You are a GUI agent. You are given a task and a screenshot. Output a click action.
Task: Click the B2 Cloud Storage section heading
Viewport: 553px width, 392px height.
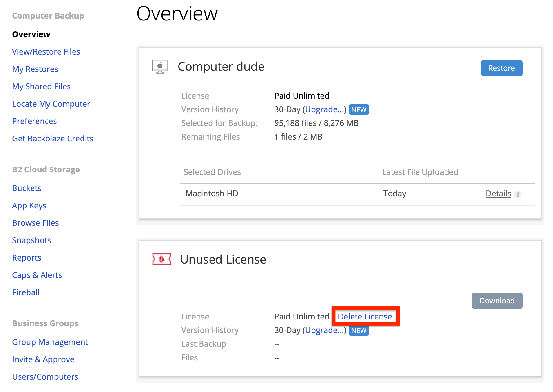(x=46, y=170)
